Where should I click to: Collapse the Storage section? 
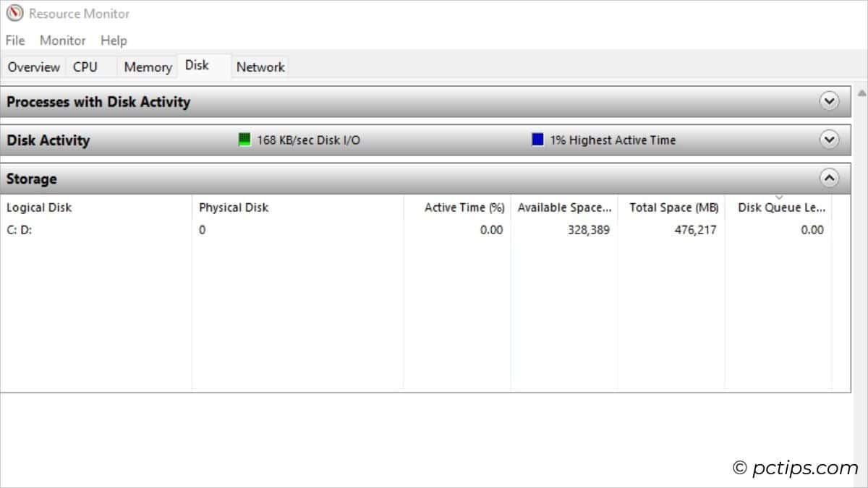(x=830, y=178)
